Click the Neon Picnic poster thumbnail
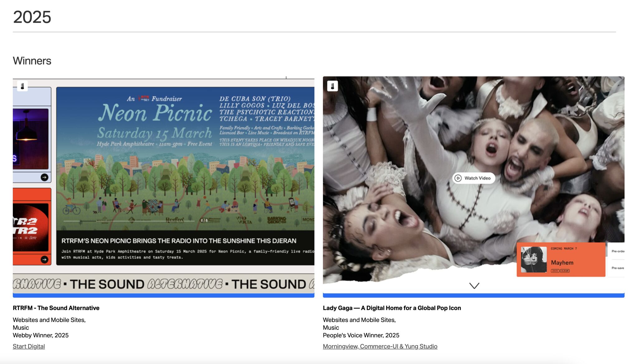The width and height of the screenshot is (638, 364). click(185, 159)
